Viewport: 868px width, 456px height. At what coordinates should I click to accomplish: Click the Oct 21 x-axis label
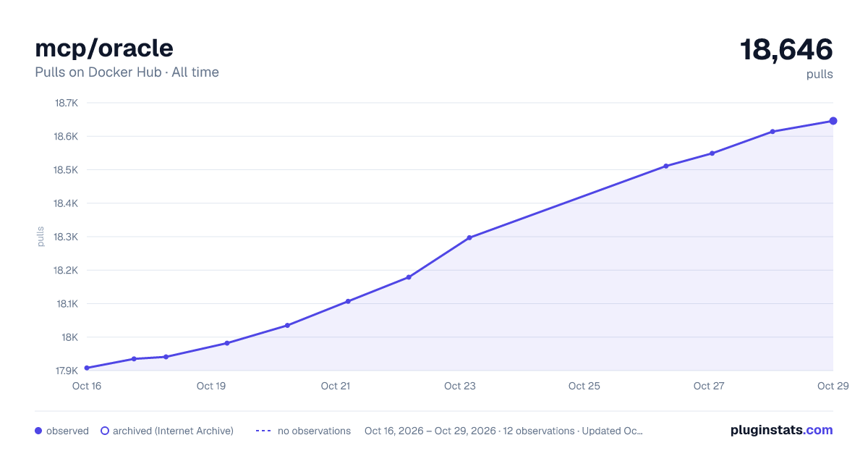pyautogui.click(x=336, y=386)
